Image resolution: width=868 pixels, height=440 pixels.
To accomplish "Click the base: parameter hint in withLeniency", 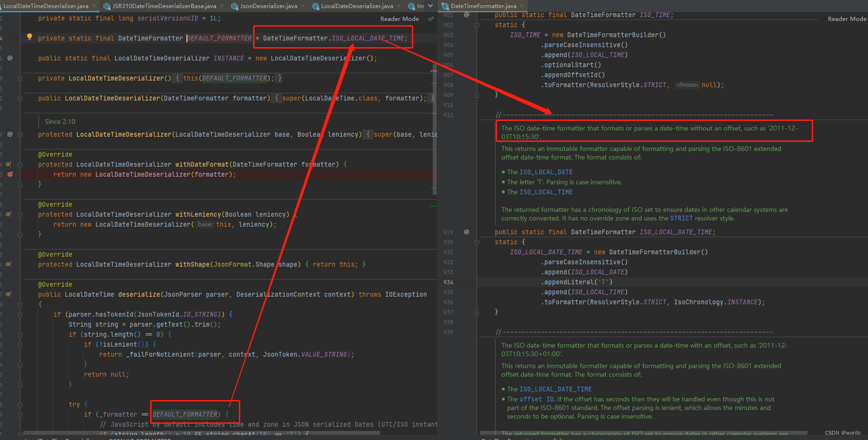I will 205,224.
